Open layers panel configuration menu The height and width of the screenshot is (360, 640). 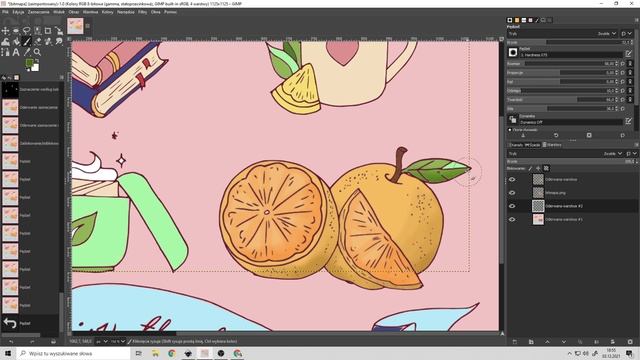pos(636,144)
